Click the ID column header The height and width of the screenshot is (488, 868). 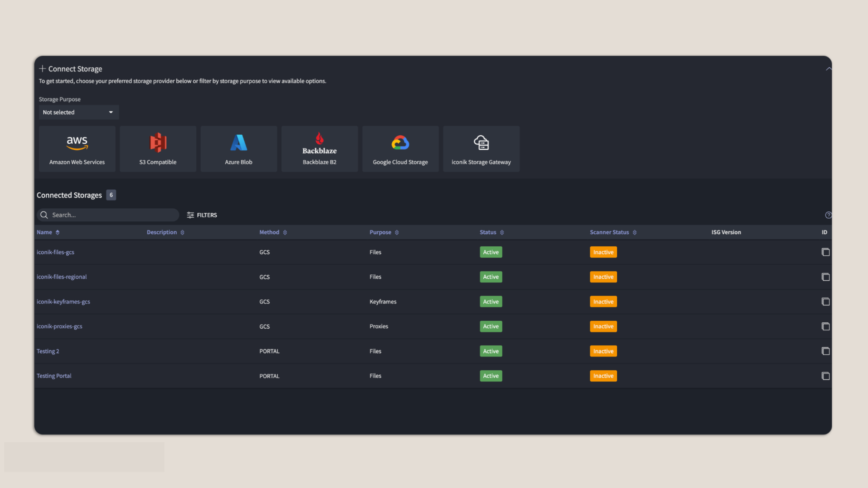(824, 232)
